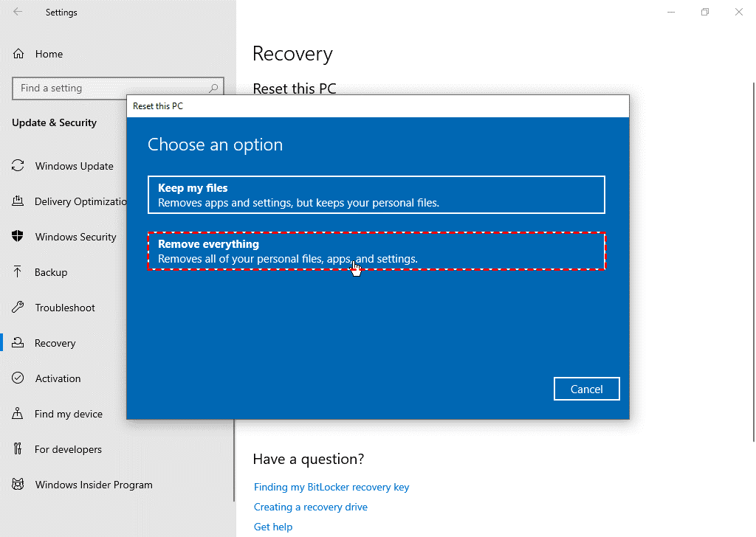Open the Recovery settings page
Viewport: 756px width, 537px height.
[x=55, y=343]
